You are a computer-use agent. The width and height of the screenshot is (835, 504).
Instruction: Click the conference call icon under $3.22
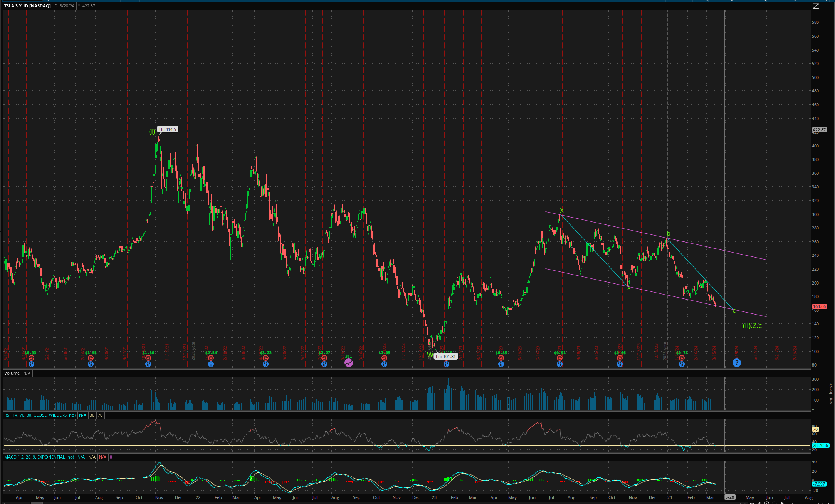click(x=265, y=358)
